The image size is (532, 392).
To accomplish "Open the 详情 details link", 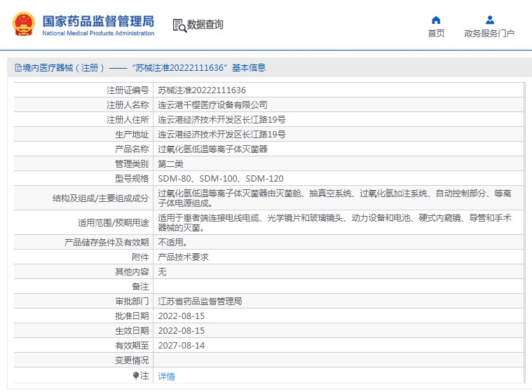I will coord(166,376).
